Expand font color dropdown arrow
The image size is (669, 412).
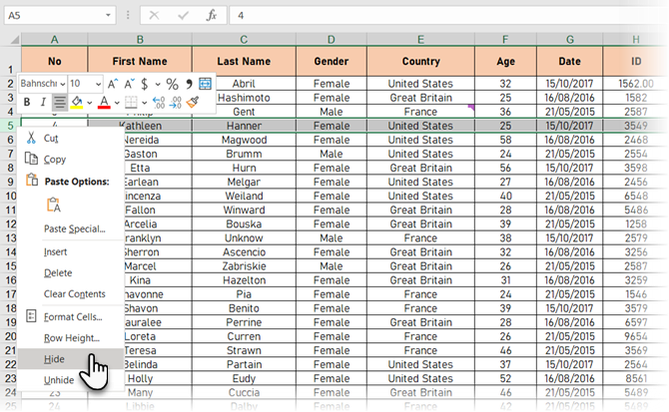point(117,103)
